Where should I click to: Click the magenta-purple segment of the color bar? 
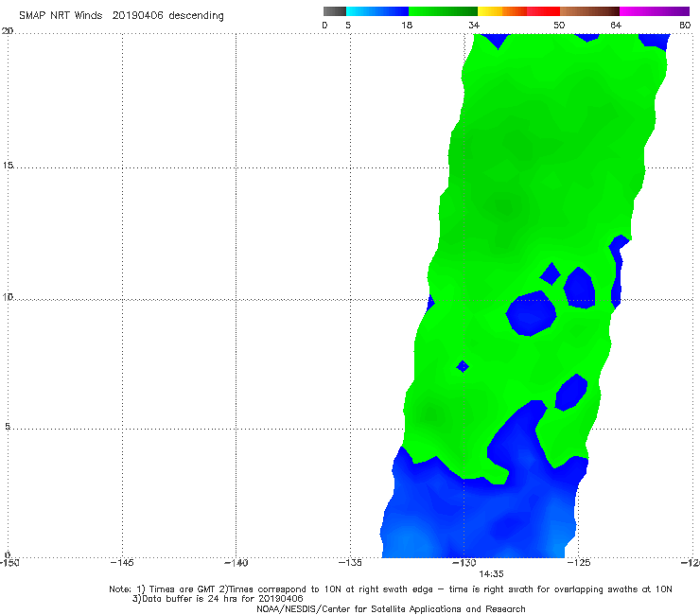[655, 11]
